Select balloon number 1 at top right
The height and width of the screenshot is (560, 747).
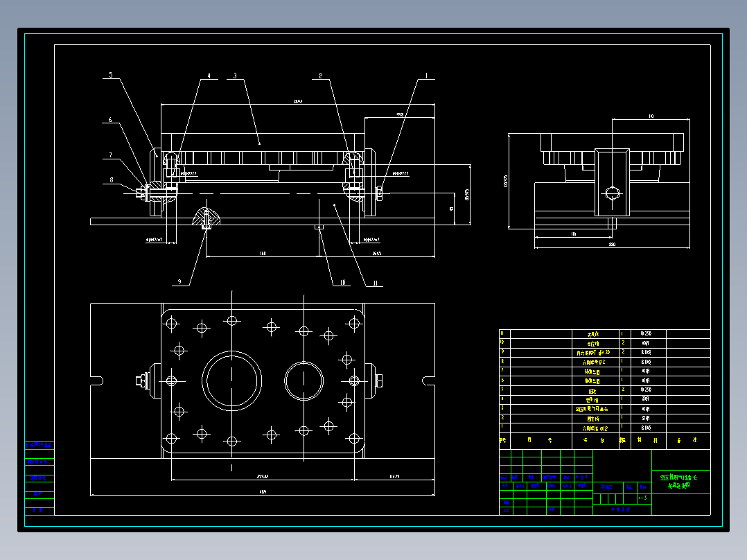(426, 76)
